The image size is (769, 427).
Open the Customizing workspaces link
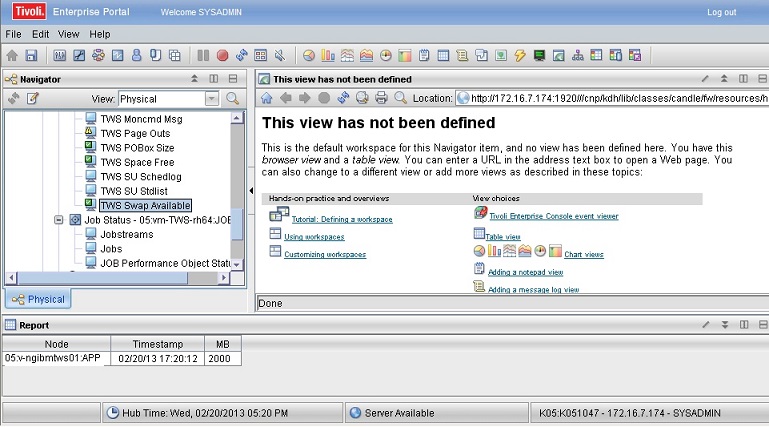[x=325, y=254]
